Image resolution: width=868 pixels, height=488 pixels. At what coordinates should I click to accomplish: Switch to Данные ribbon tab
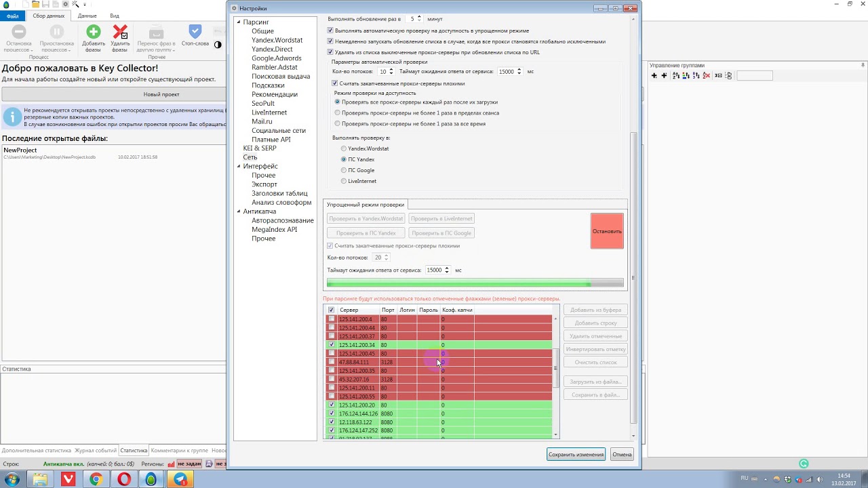coord(87,16)
